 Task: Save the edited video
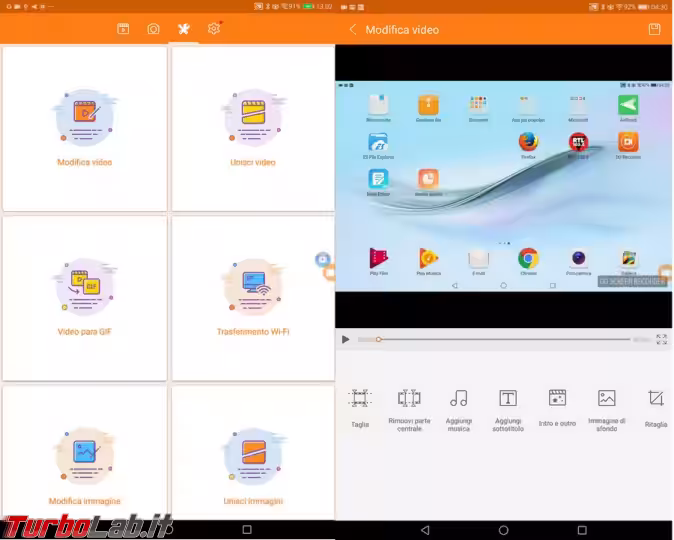(x=655, y=30)
